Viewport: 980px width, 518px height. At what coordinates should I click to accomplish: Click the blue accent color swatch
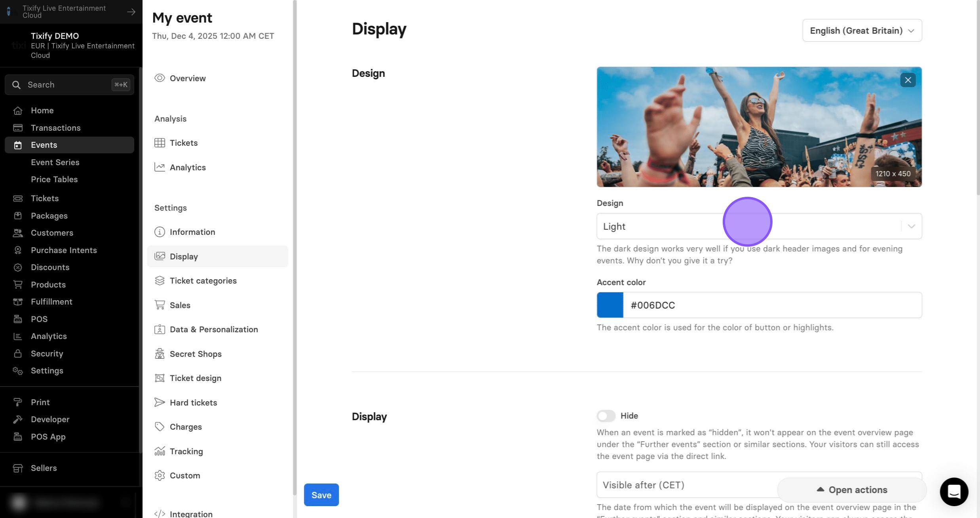click(610, 305)
